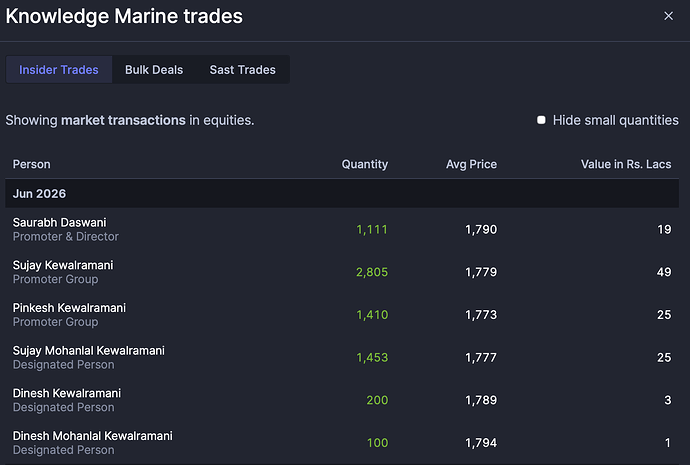Switch to the Insider Trades tab
This screenshot has height=465, width=690.
59,70
